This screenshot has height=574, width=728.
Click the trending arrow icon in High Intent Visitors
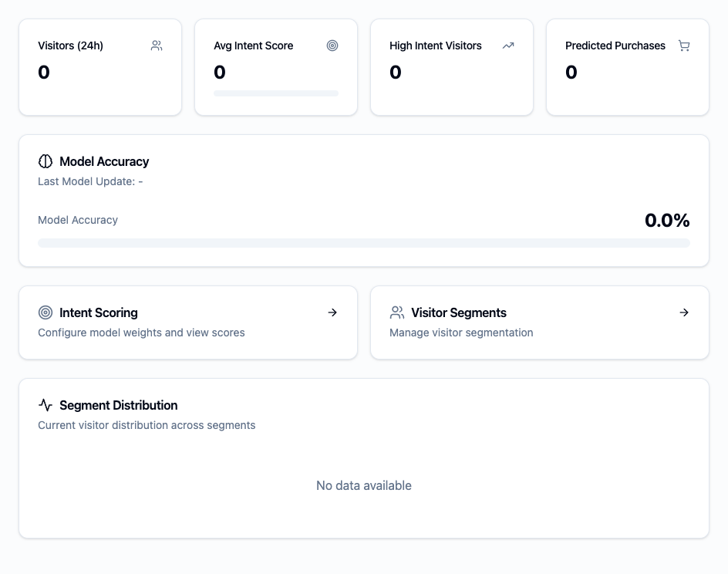(x=508, y=46)
